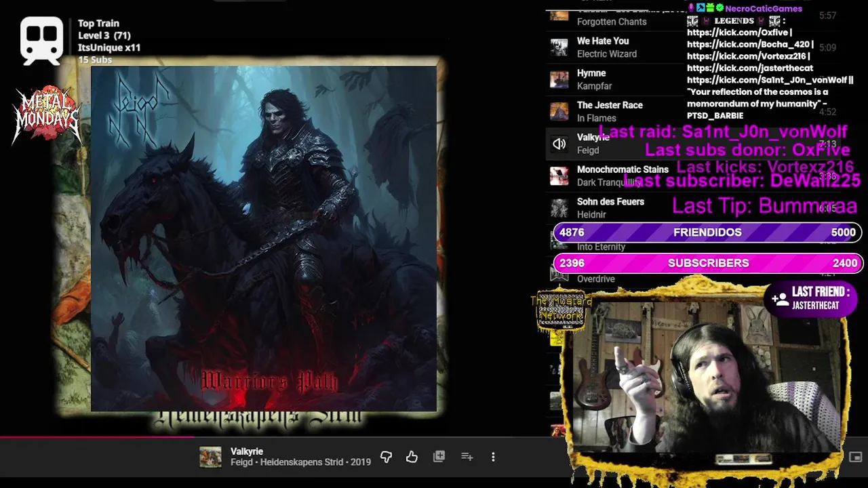Click The Jester Race queue thumbnail

click(x=559, y=111)
